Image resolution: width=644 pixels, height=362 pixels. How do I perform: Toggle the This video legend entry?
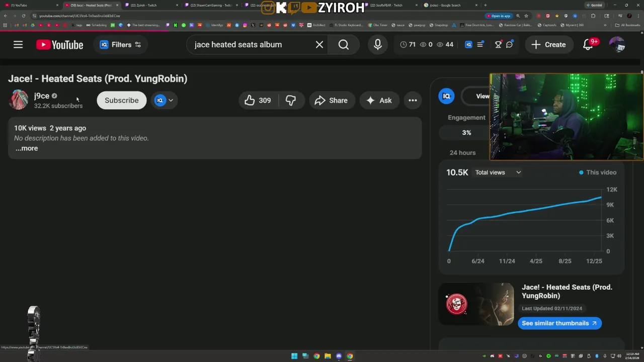598,172
